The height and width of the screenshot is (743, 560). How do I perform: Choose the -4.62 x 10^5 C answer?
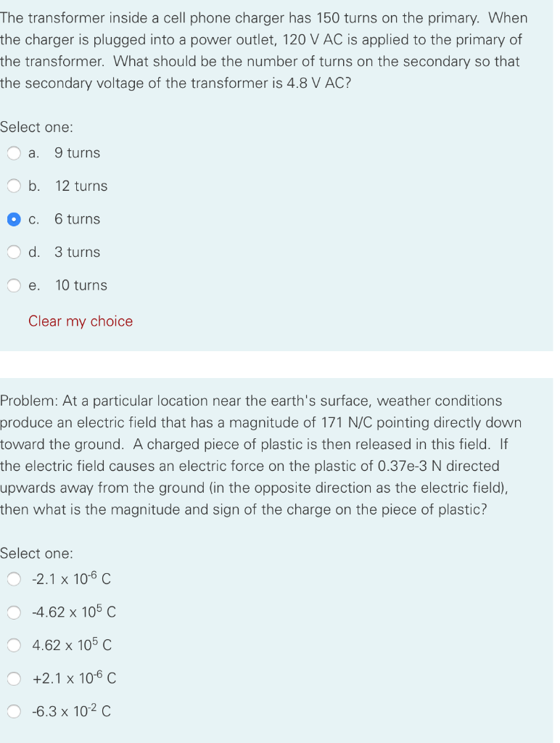pyautogui.click(x=14, y=612)
